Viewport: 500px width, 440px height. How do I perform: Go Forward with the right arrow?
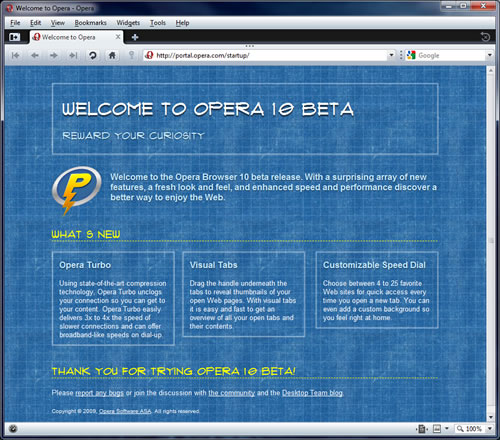[54, 55]
